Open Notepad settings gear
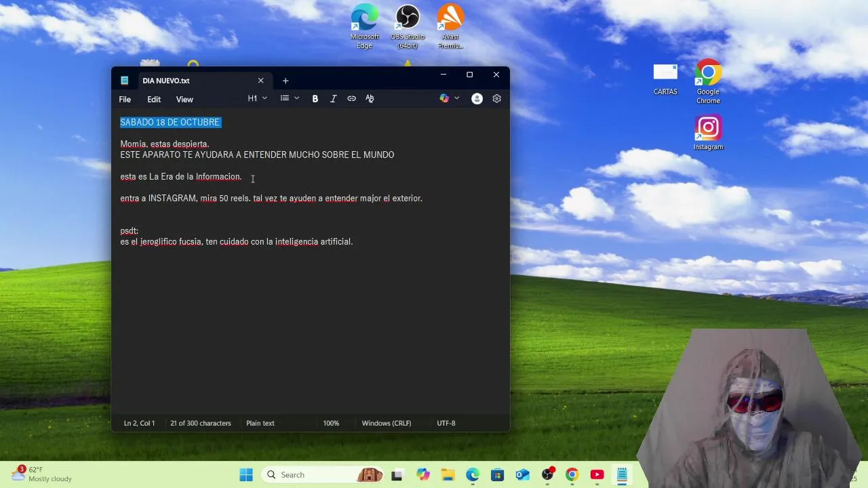The width and height of the screenshot is (868, 488). point(496,98)
